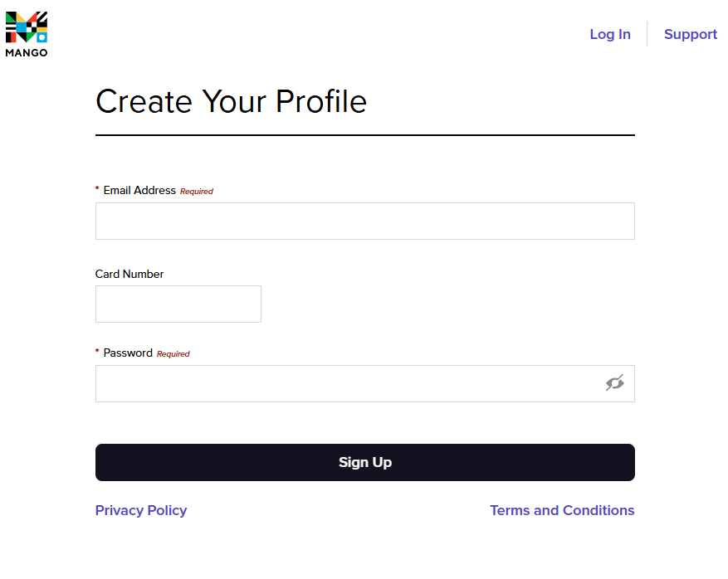Click the red asterisk before Password

point(97,352)
